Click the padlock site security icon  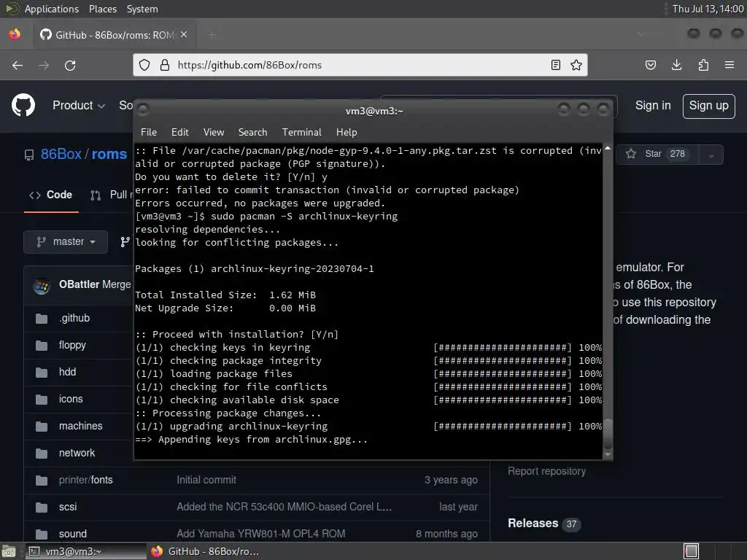click(165, 65)
